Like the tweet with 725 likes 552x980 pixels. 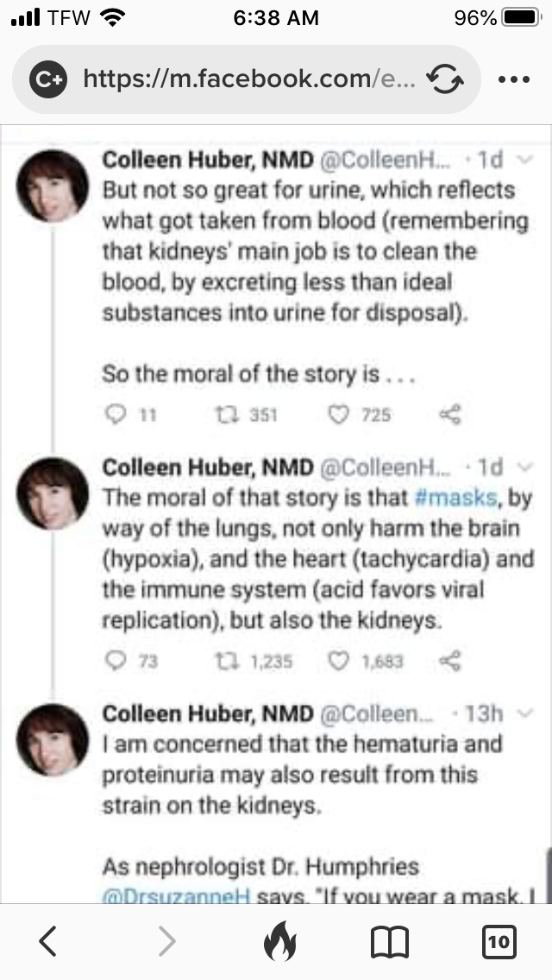(x=340, y=415)
